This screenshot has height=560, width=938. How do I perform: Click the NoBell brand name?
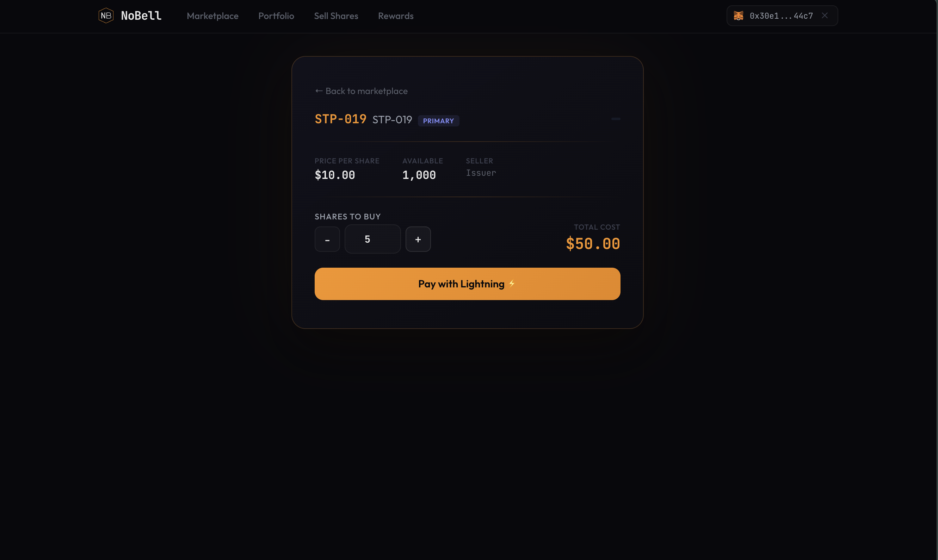[x=141, y=15]
